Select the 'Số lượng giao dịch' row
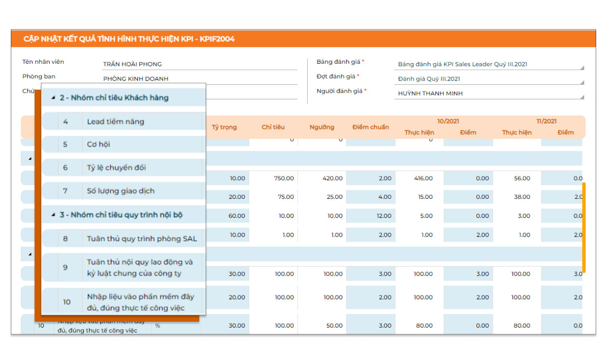 tap(121, 191)
